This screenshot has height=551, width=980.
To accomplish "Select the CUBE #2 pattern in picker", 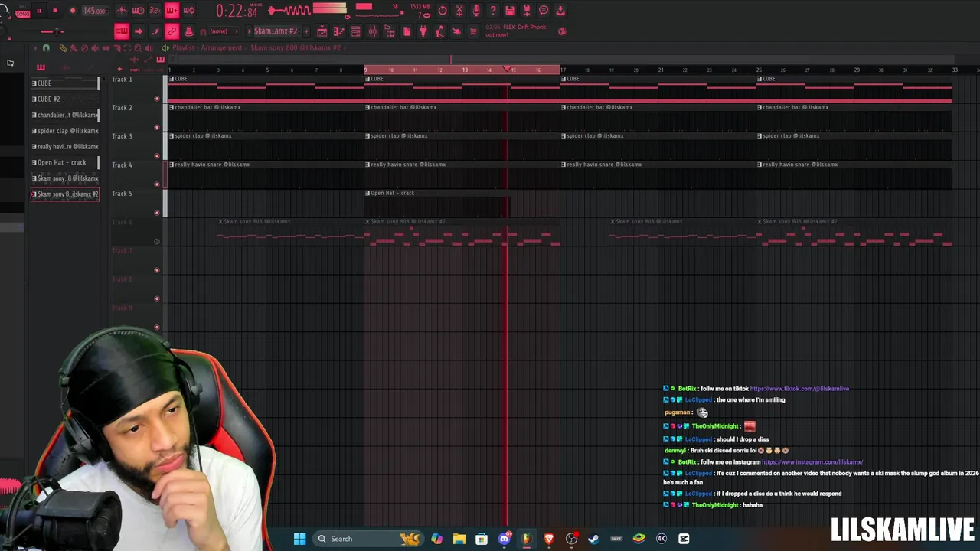I will coord(64,99).
